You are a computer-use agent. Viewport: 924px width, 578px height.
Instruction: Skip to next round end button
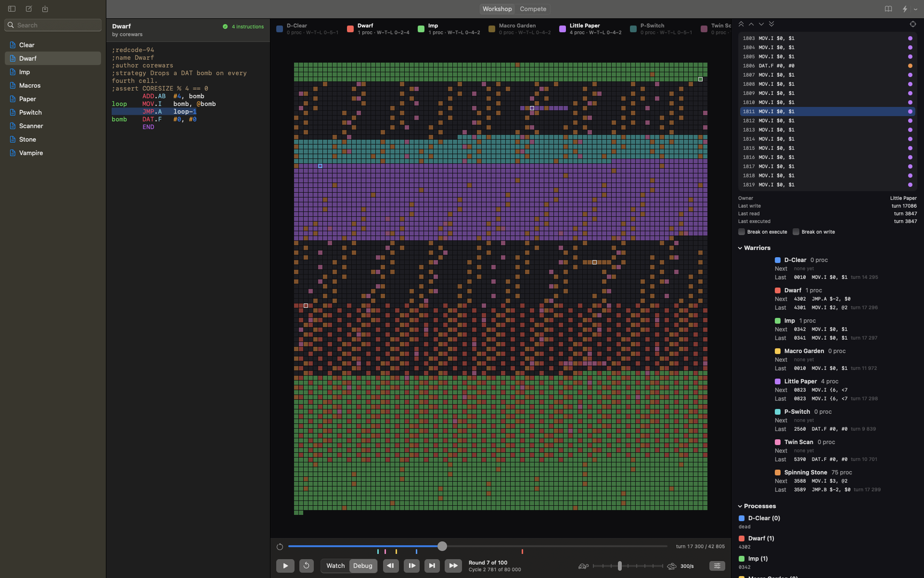pos(432,566)
